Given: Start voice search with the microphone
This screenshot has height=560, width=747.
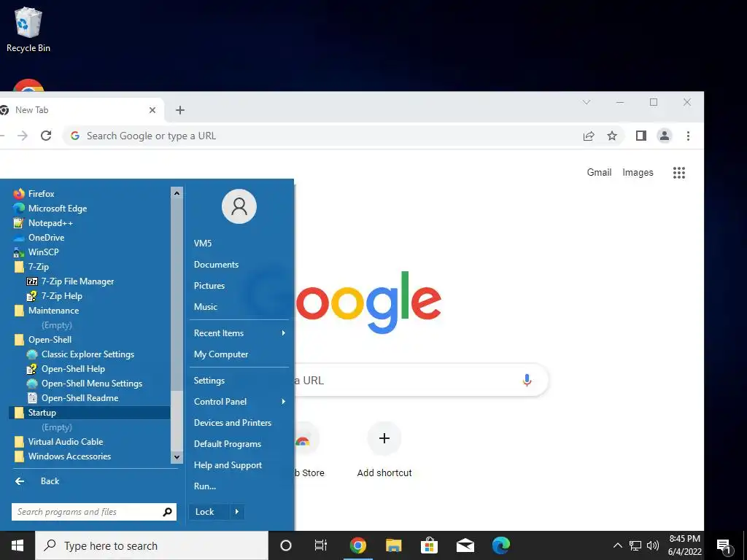Looking at the screenshot, I should click(x=527, y=380).
